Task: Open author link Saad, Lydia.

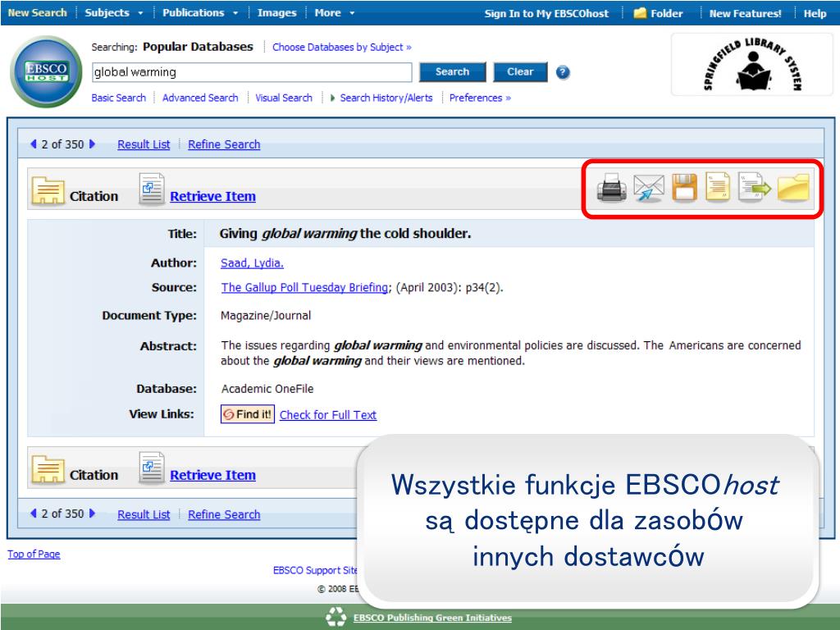Action: [x=253, y=263]
